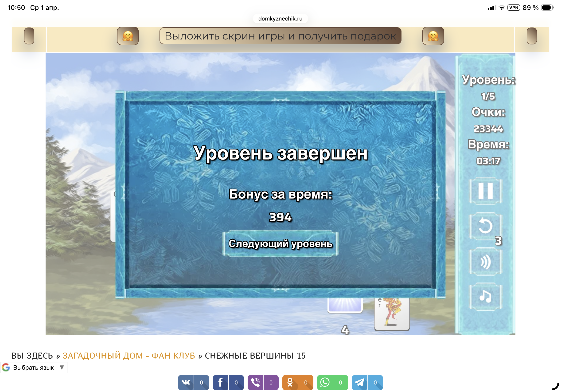The image size is (561, 392).
Task: Share the page via Facebook icon
Action: coord(220,382)
